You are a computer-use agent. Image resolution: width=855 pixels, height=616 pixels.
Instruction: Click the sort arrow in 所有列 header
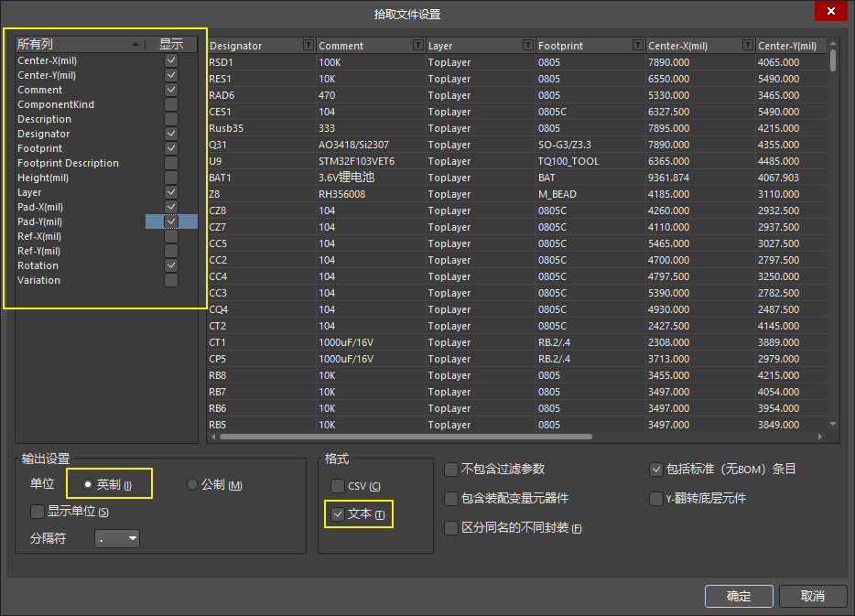(x=135, y=44)
